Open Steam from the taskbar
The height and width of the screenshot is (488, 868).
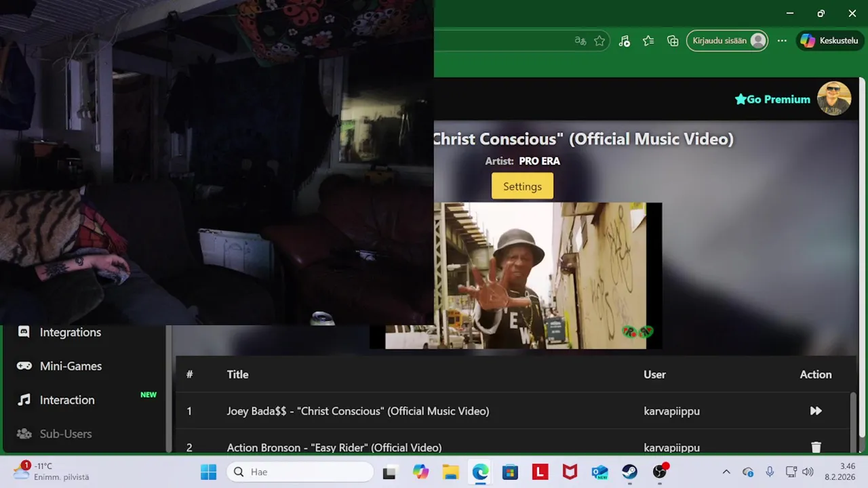tap(629, 472)
